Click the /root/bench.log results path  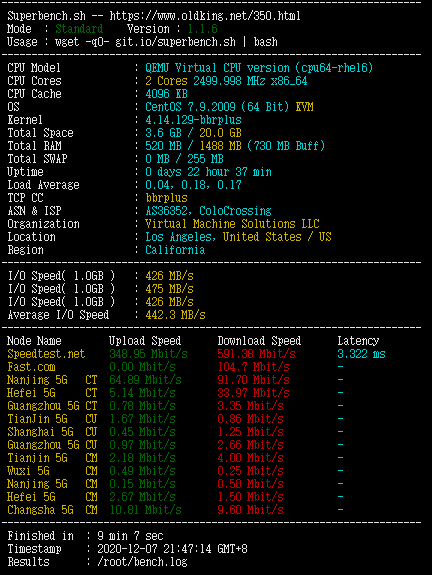(142, 562)
